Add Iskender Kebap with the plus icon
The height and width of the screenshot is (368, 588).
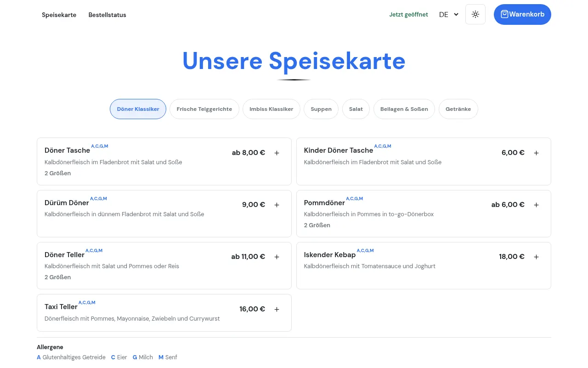[536, 257]
